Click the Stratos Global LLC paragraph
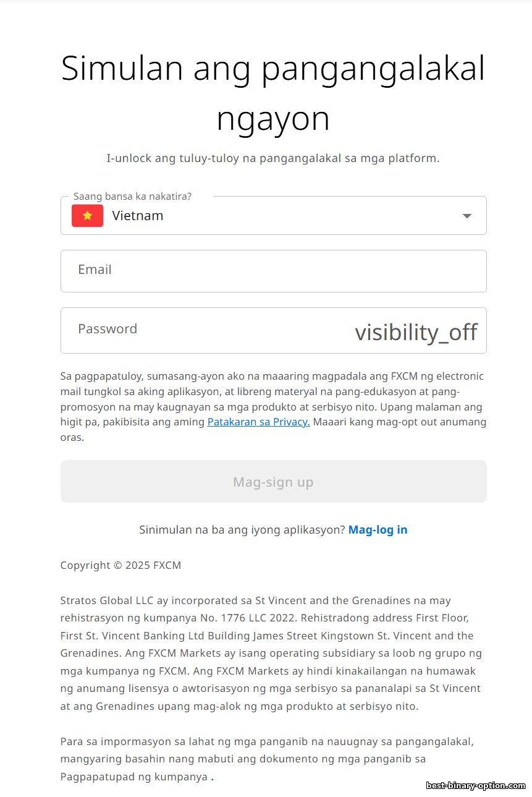532x797 pixels. click(x=271, y=653)
